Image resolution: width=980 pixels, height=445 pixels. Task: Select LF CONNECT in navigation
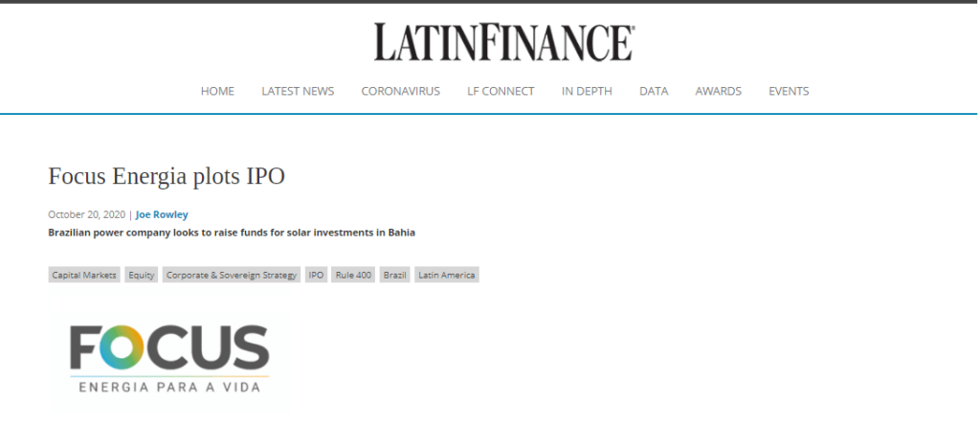[501, 91]
